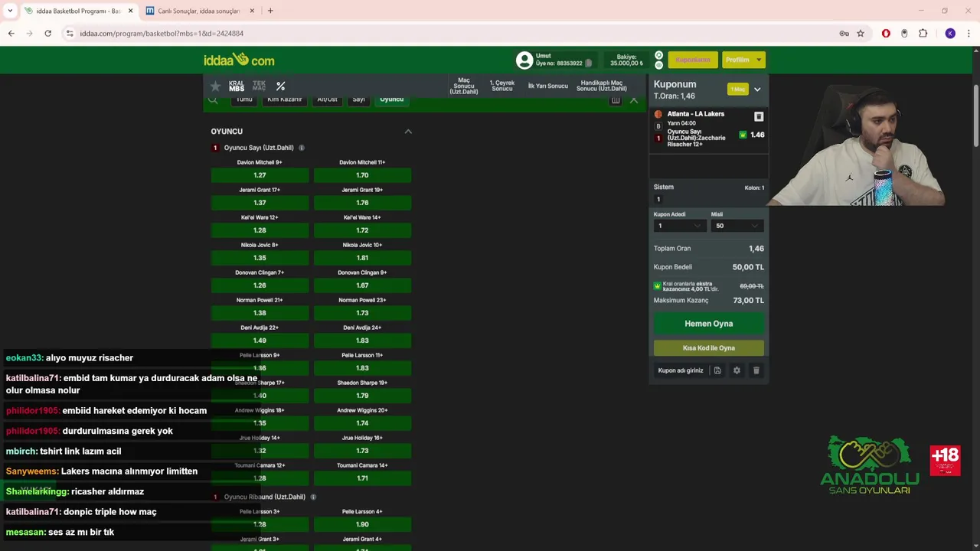
Task: Toggle the Tek Maç filter
Action: point(259,86)
